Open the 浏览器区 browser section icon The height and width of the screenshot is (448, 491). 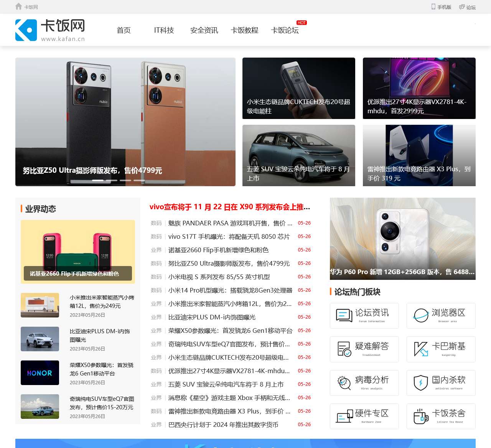point(421,316)
